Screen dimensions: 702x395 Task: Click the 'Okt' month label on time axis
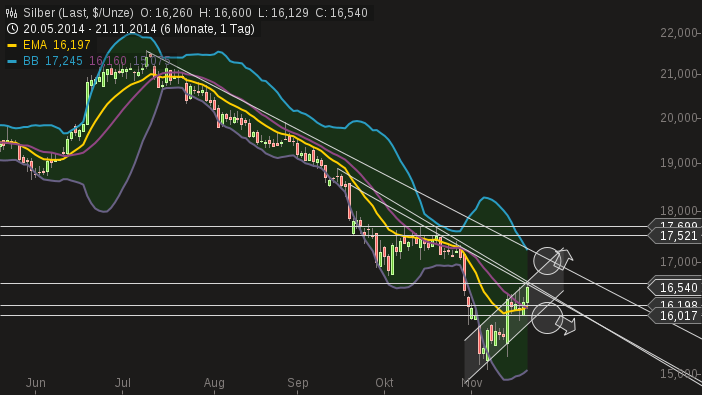(x=384, y=383)
